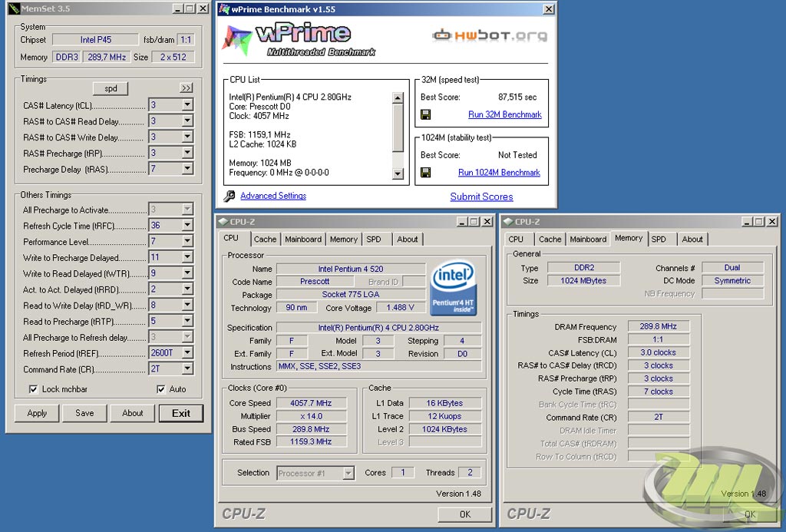
Task: Open the RAS# to CAS# Read Delay dropdown
Action: coord(187,121)
